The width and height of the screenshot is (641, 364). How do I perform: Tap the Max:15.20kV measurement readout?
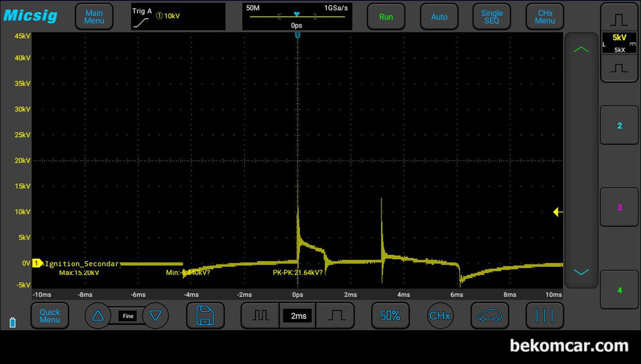79,273
